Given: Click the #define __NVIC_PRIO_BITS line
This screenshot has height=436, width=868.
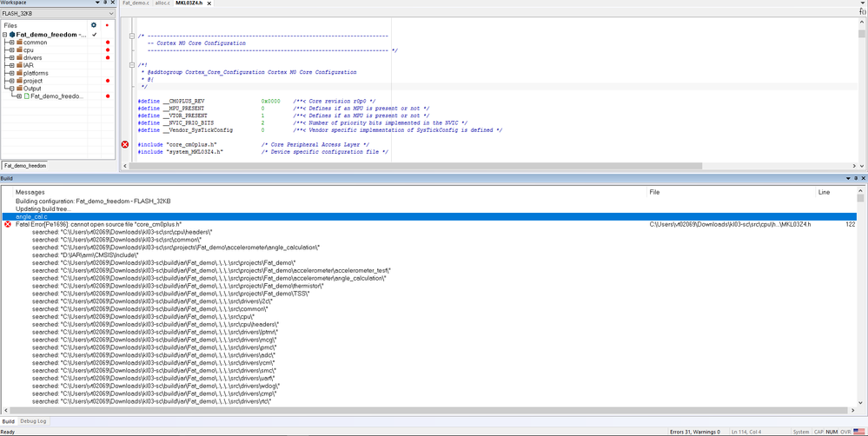Looking at the screenshot, I should point(302,122).
